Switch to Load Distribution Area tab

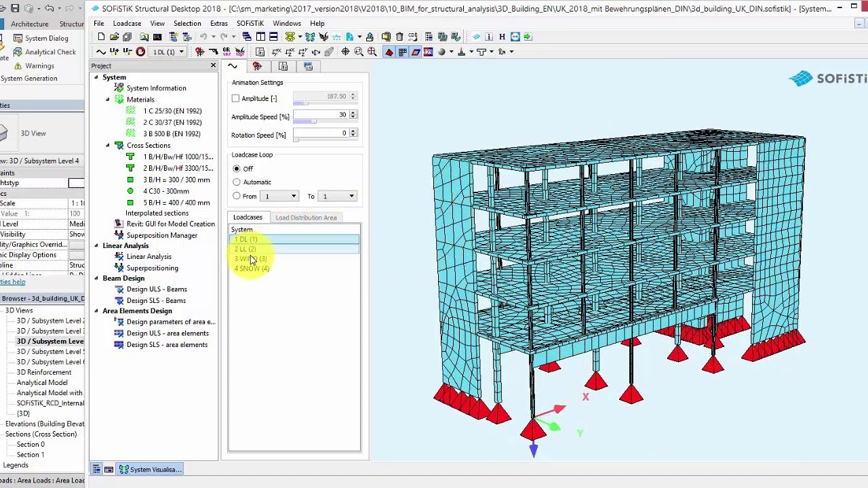(x=306, y=218)
